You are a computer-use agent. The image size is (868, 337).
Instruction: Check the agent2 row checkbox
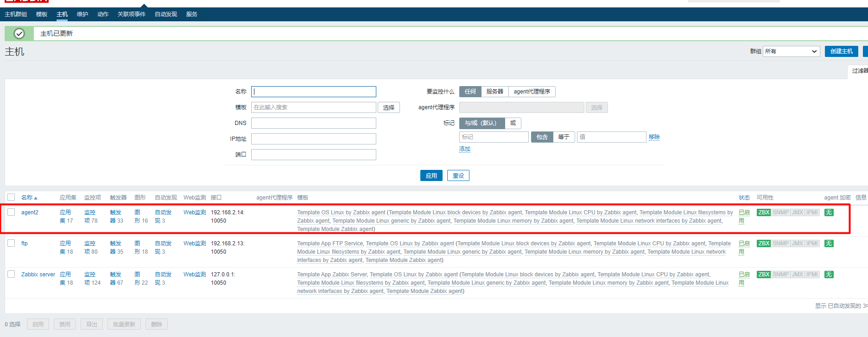coord(11,212)
